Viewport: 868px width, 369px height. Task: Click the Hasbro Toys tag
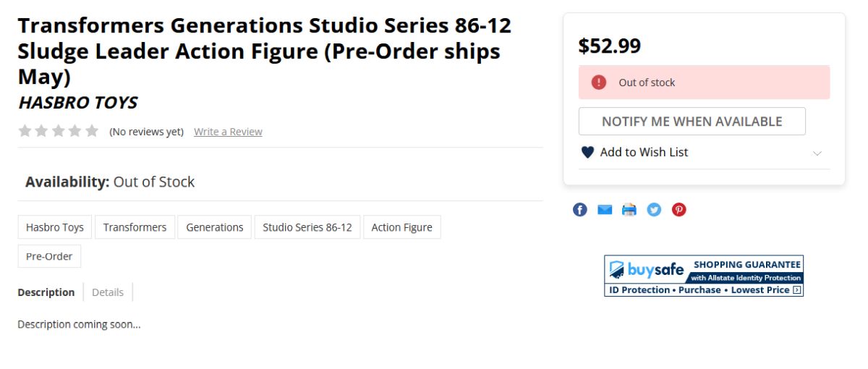pyautogui.click(x=55, y=227)
